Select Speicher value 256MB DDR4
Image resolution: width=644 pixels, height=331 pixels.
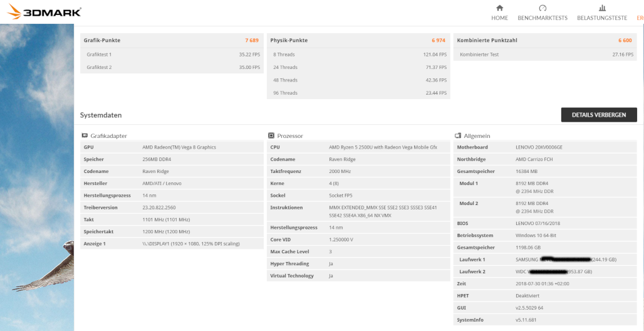[157, 159]
